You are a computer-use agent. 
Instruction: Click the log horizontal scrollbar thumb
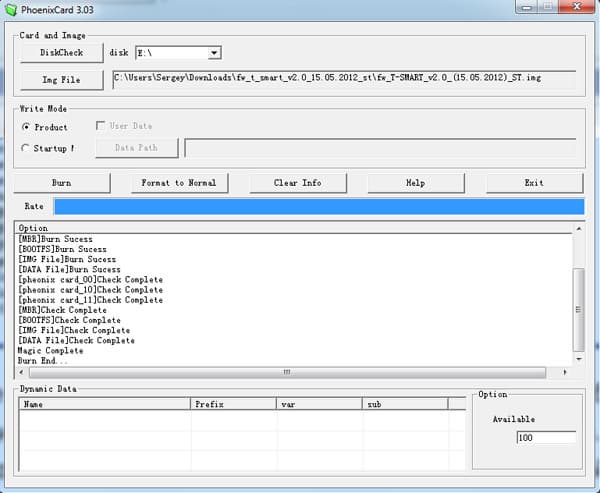pyautogui.click(x=287, y=372)
